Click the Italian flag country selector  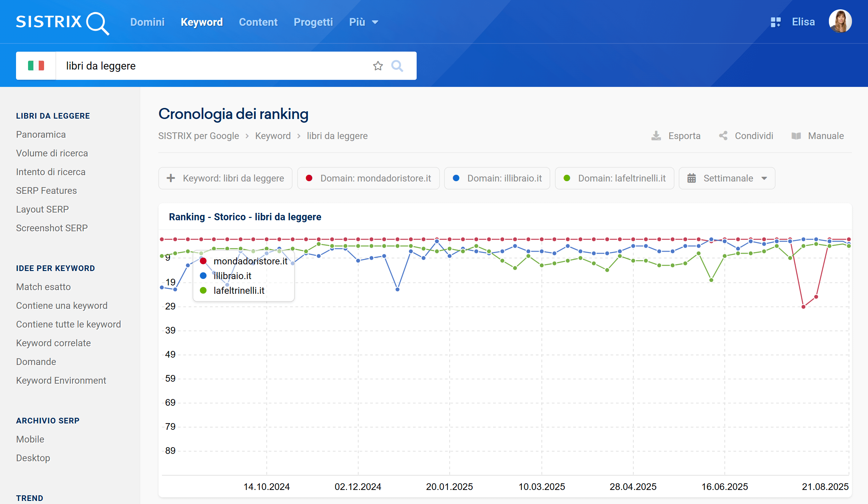click(36, 66)
